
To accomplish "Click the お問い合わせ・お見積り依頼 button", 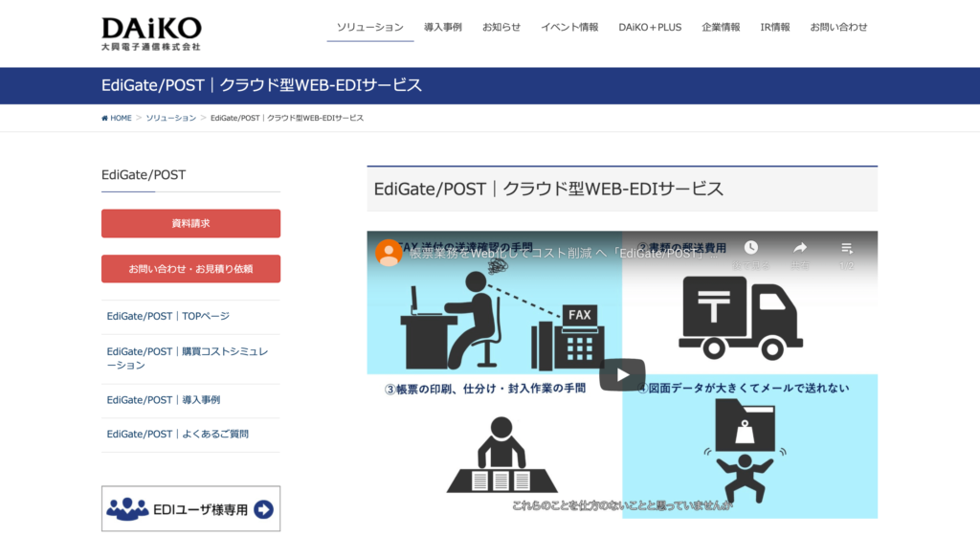I will click(x=190, y=269).
